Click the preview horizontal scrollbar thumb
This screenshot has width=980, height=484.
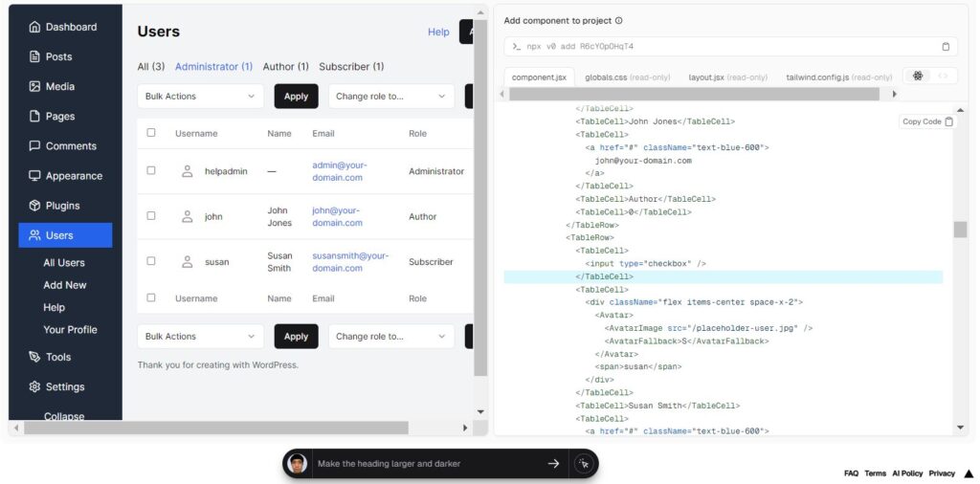215,428
